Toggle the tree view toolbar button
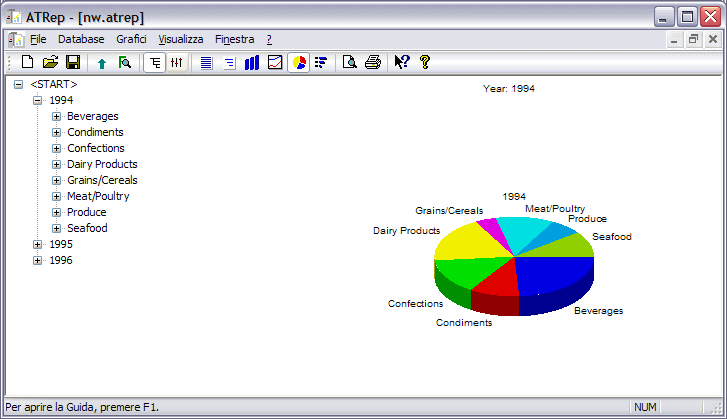727x419 pixels. pyautogui.click(x=154, y=63)
